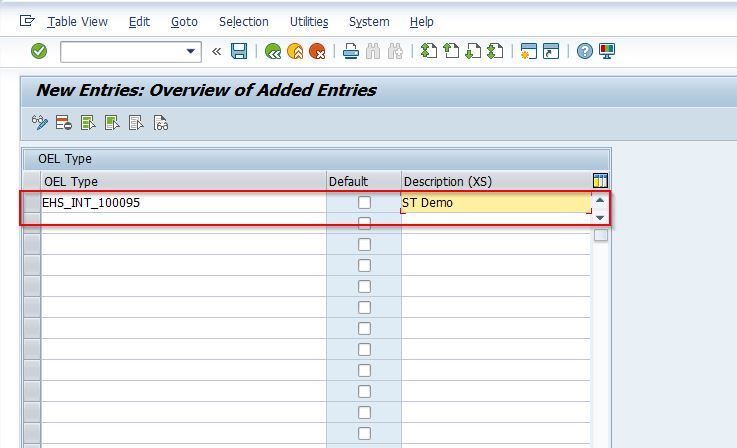The height and width of the screenshot is (448, 737).
Task: Open the Table View menu
Action: pyautogui.click(x=78, y=22)
